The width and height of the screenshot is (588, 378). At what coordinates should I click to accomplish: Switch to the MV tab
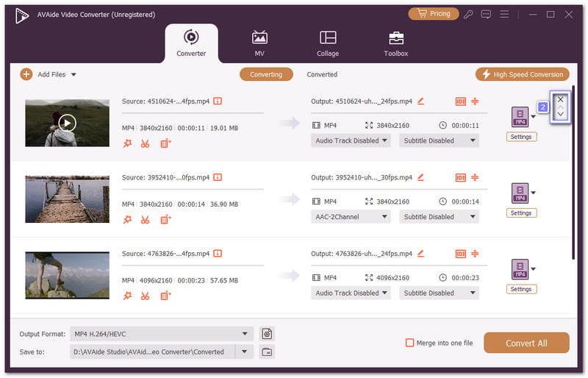pos(259,43)
